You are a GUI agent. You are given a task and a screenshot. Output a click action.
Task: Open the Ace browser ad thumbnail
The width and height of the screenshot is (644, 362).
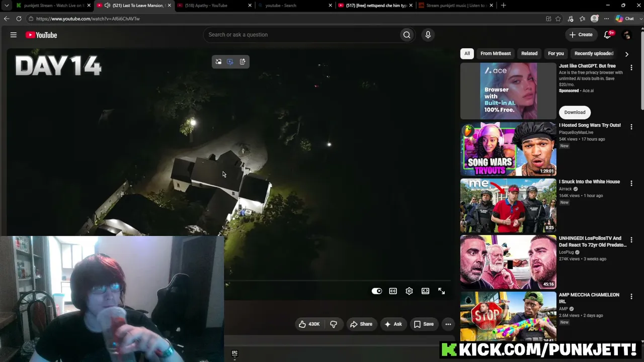[508, 91]
